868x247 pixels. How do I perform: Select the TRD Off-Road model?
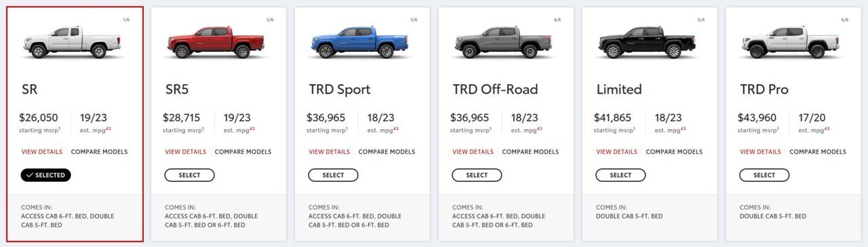[477, 175]
